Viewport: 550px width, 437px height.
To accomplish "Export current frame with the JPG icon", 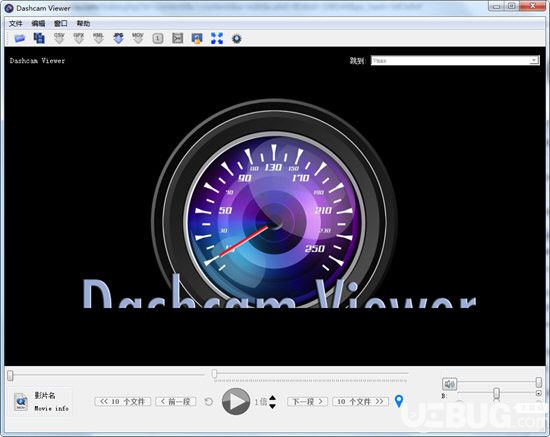I will [x=119, y=38].
